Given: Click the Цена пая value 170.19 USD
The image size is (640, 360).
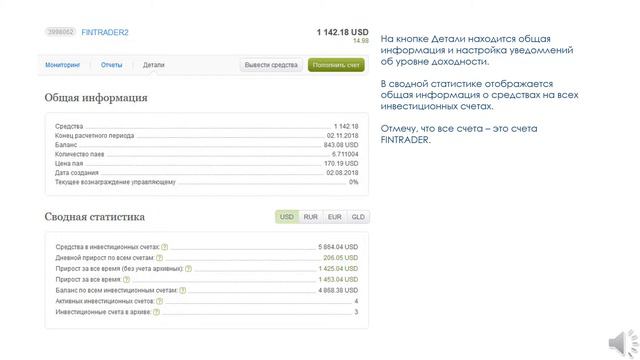Looking at the screenshot, I should point(341,163).
